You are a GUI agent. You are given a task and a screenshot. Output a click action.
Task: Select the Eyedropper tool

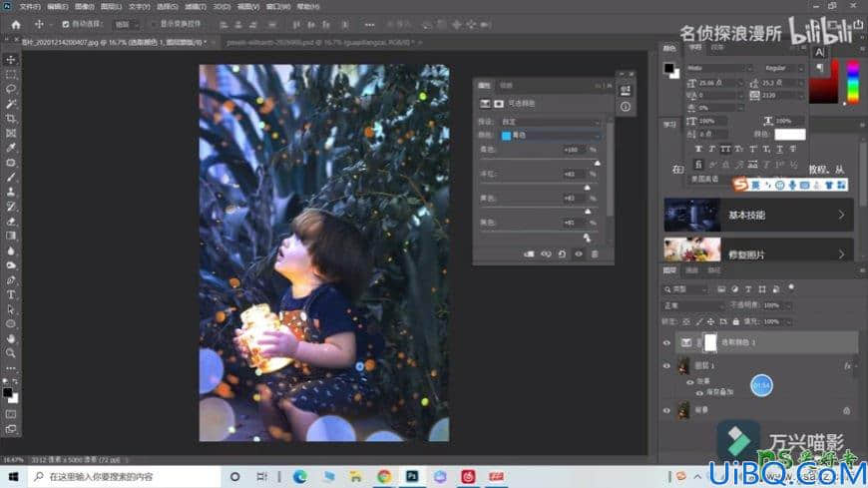point(11,148)
